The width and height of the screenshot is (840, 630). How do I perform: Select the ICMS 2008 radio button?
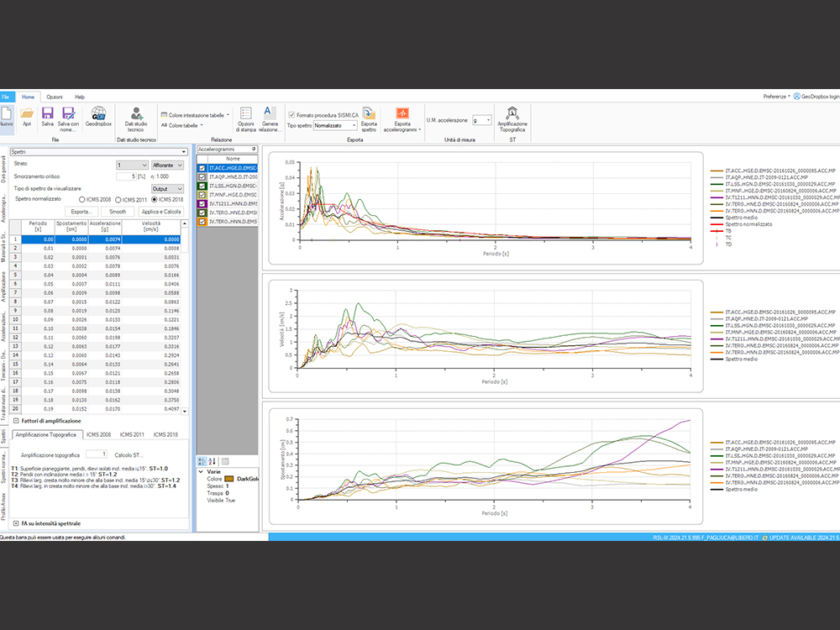pos(81,199)
